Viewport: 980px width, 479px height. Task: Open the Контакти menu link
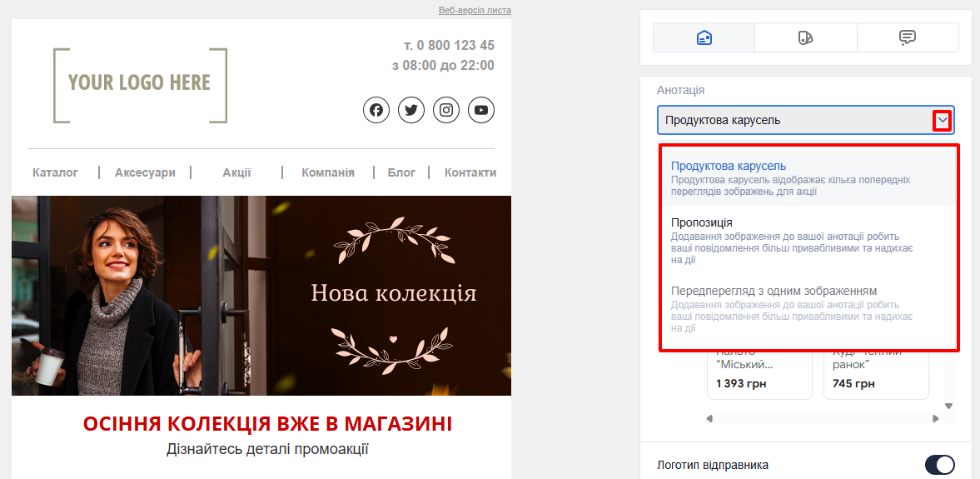[470, 172]
